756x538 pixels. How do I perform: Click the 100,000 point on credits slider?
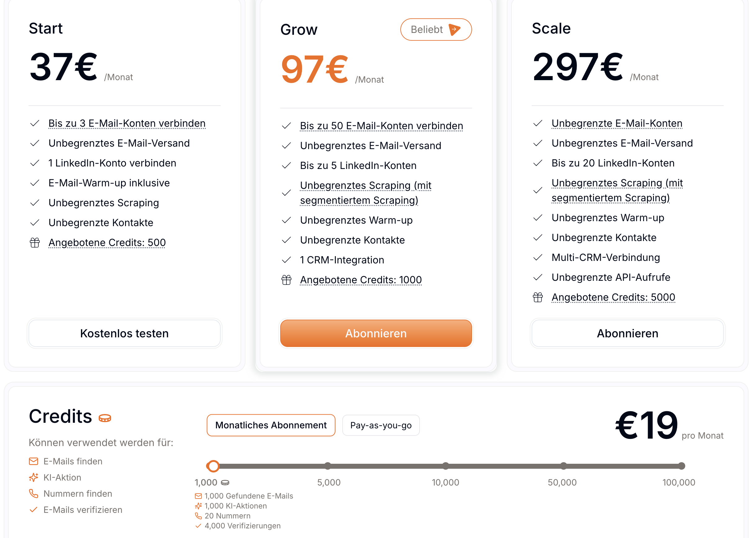pyautogui.click(x=681, y=466)
